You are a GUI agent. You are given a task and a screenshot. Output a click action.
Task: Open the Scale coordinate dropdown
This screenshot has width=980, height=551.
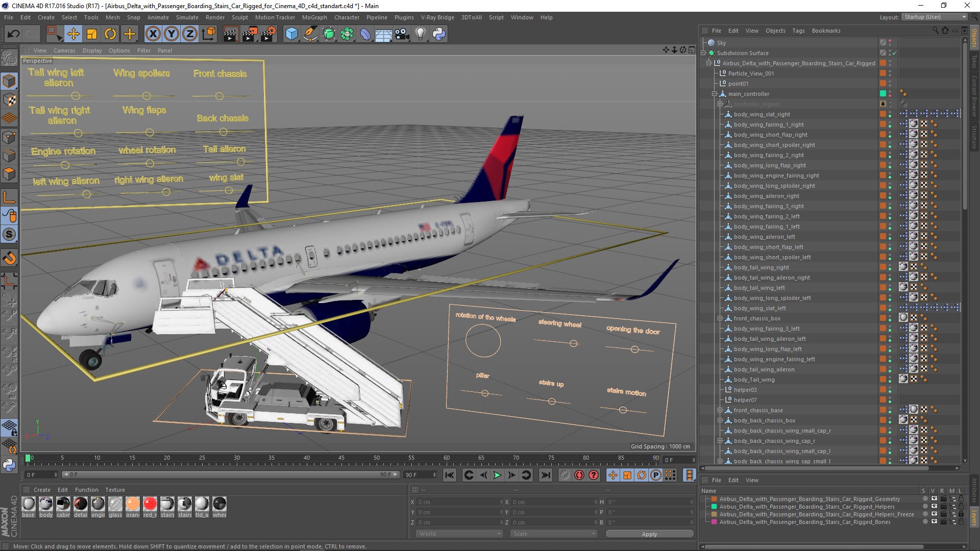(554, 534)
